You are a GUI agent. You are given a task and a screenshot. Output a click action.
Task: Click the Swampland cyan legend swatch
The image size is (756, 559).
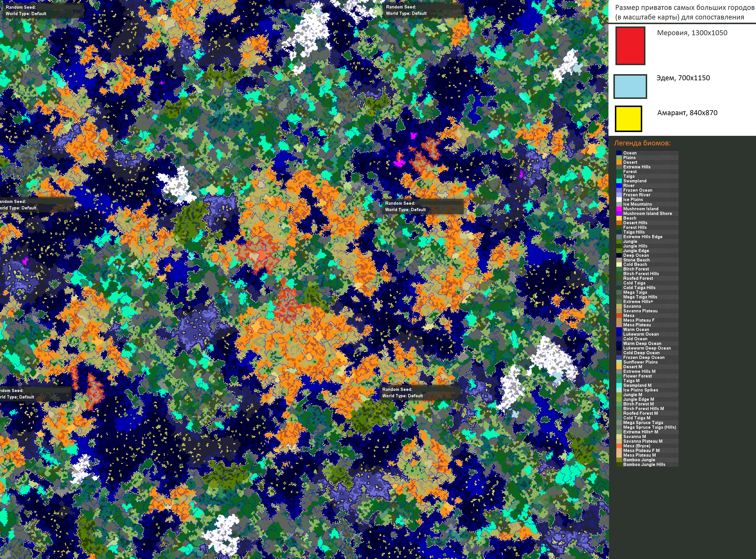(x=619, y=181)
